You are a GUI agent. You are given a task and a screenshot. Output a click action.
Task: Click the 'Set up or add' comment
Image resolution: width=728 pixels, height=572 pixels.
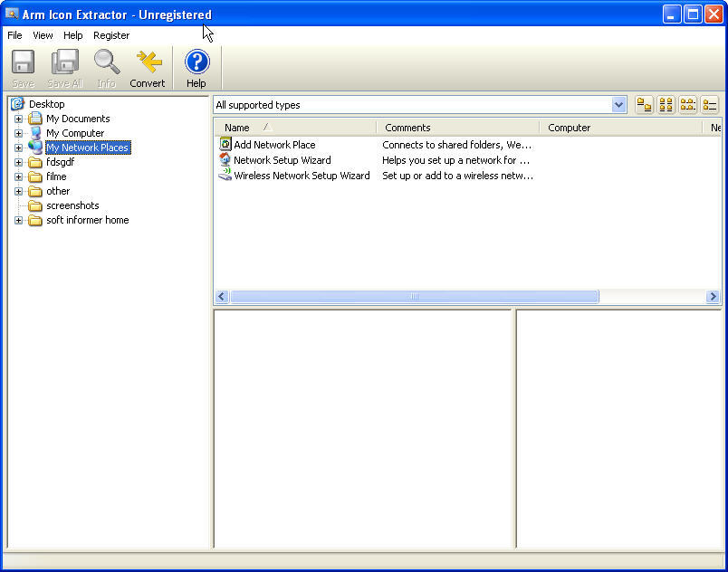[x=458, y=176]
